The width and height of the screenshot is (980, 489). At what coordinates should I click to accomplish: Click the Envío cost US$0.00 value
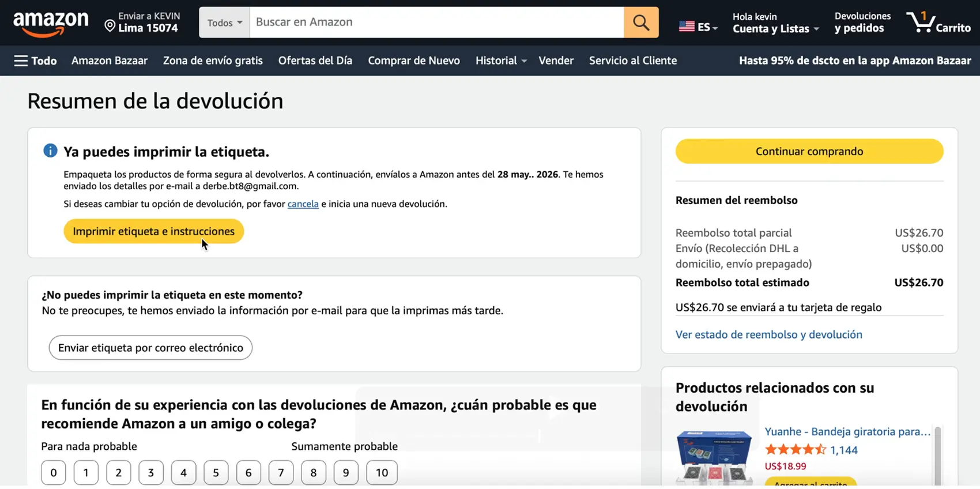[x=922, y=249]
